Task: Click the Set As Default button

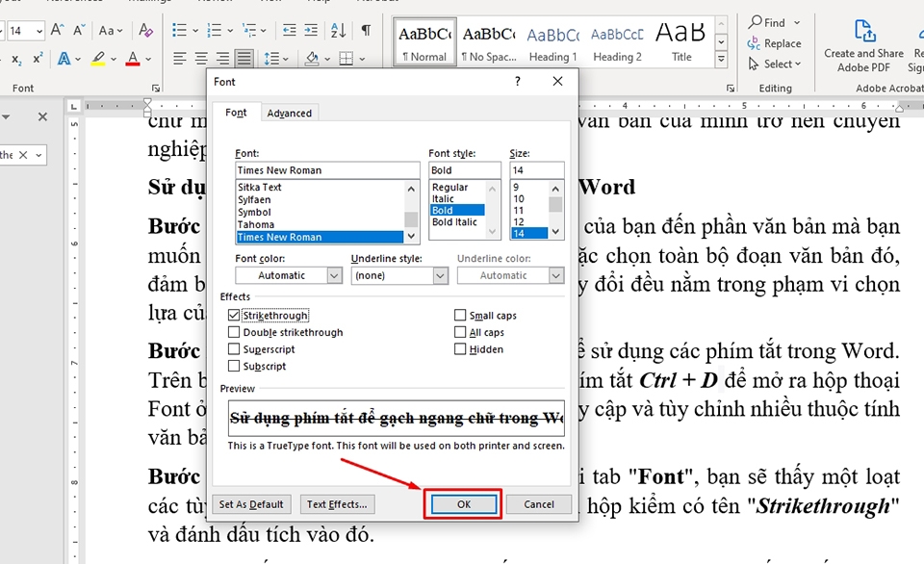Action: pos(251,504)
